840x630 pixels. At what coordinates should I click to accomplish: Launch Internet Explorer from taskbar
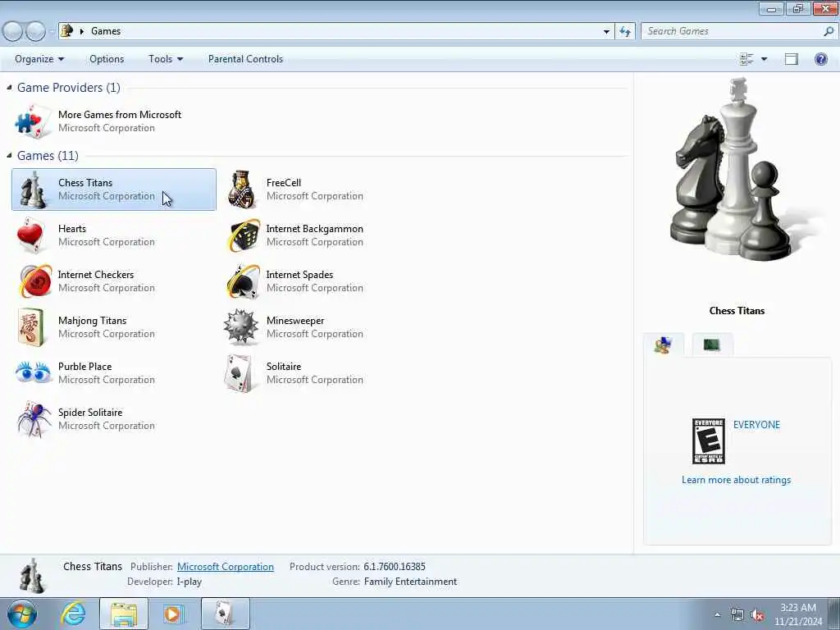tap(72, 614)
